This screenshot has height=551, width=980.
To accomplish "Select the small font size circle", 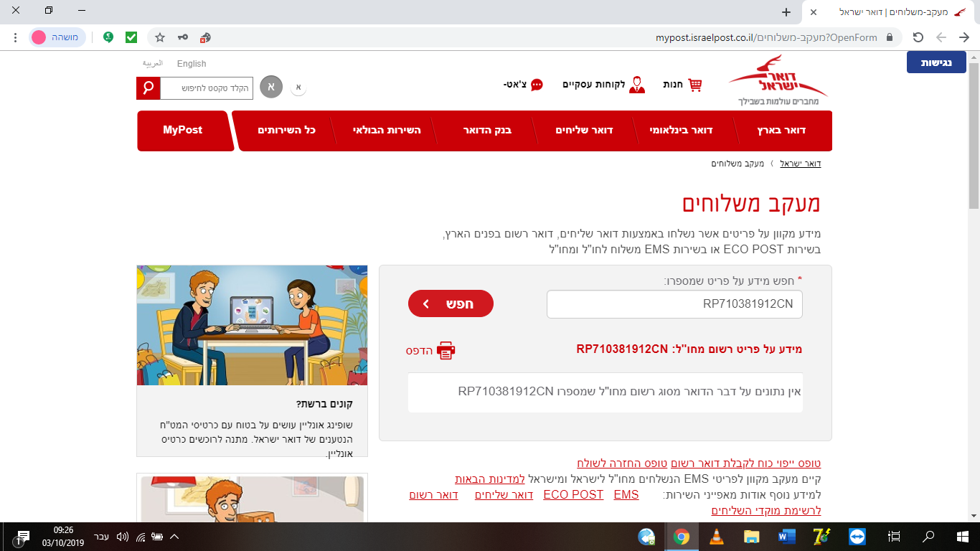I will tap(298, 88).
